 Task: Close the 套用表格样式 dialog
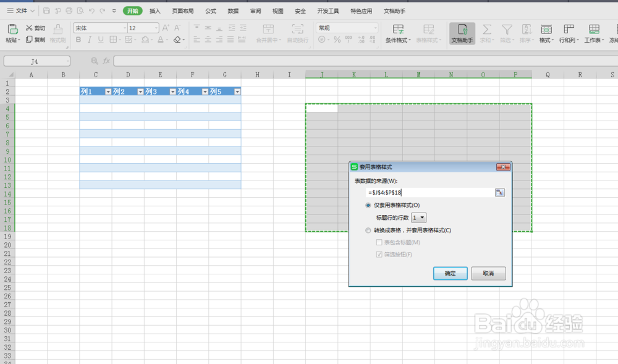(x=503, y=167)
